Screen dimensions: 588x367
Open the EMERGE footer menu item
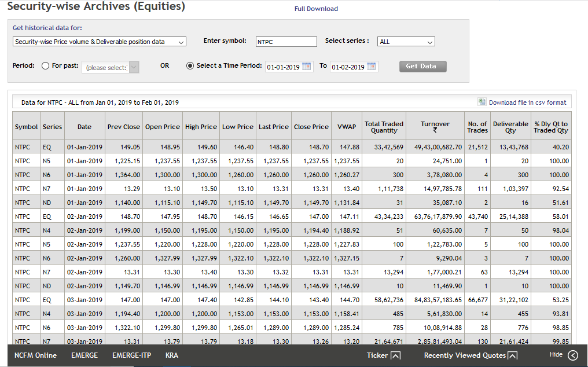pyautogui.click(x=84, y=355)
